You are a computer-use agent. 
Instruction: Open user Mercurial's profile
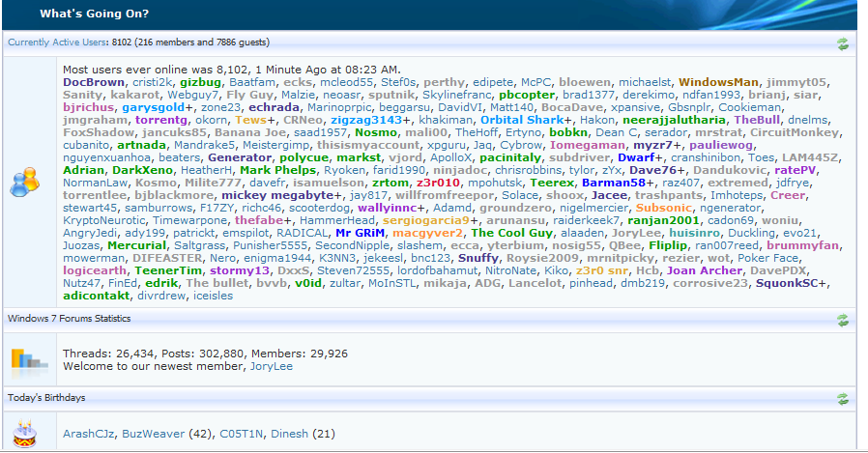pos(136,245)
